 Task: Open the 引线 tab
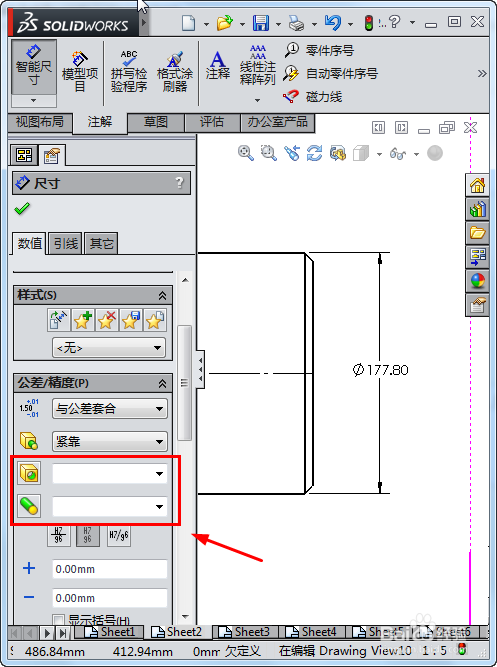[x=66, y=243]
